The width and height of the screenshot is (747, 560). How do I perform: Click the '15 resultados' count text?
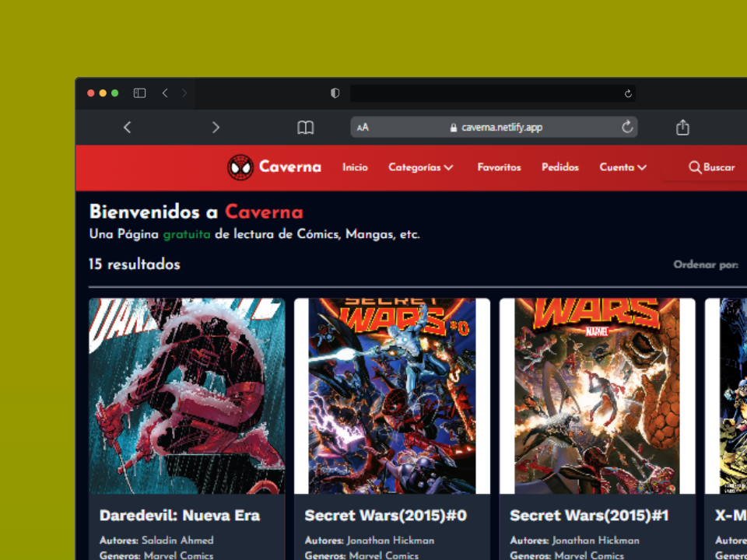point(135,264)
